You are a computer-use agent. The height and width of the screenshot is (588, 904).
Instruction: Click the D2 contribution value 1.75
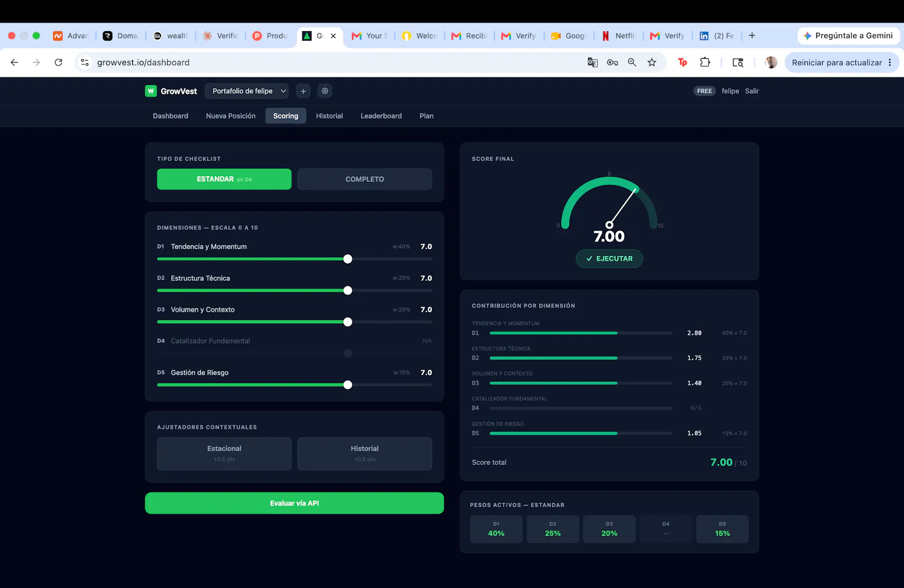pyautogui.click(x=694, y=358)
